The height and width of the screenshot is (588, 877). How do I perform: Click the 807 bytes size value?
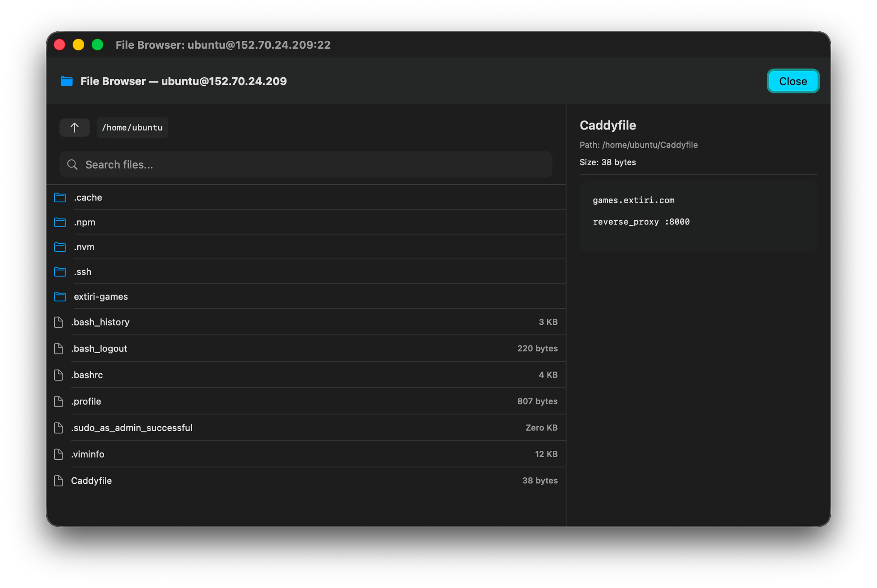click(x=538, y=402)
